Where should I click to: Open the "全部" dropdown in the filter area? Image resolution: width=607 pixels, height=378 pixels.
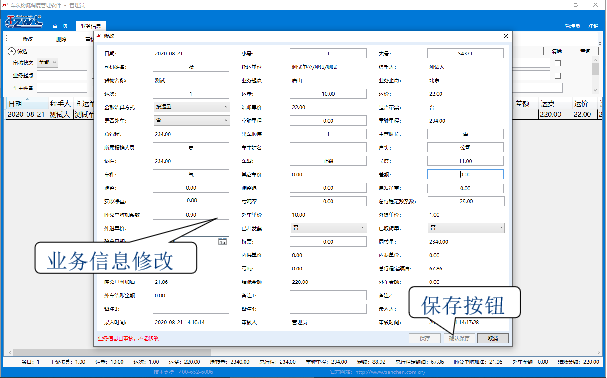[x=48, y=62]
